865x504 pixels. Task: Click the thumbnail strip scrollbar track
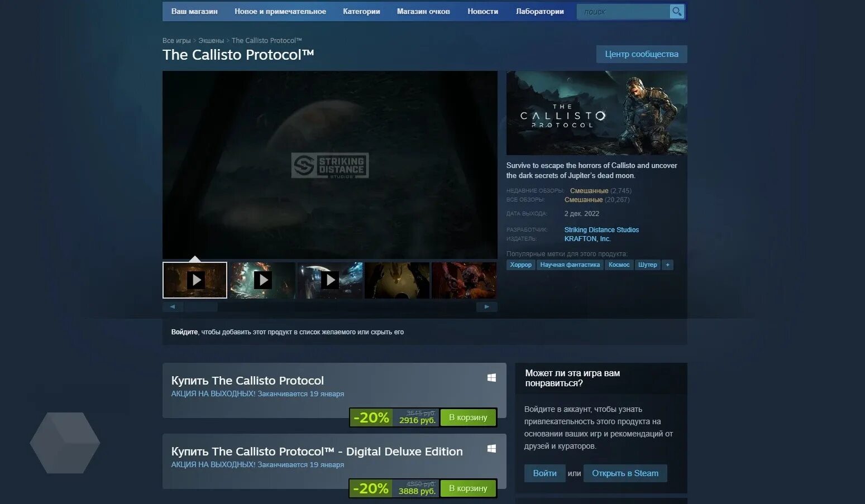(x=330, y=306)
